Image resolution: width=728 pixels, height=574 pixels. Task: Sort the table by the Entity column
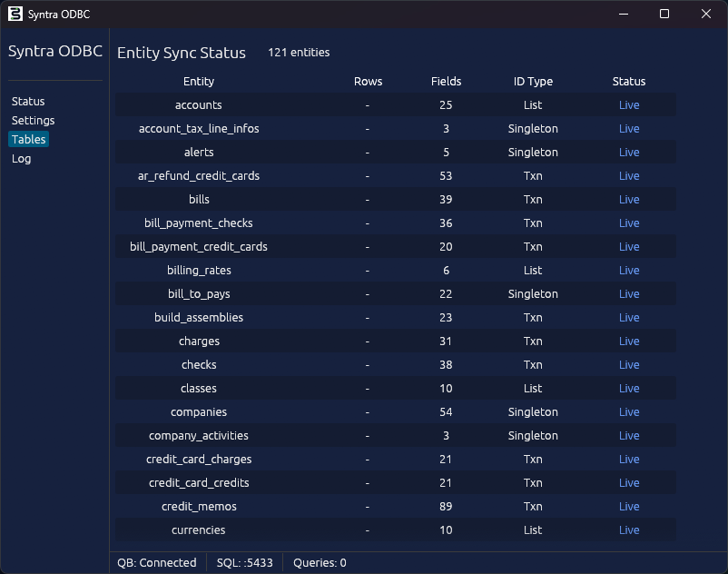pyautogui.click(x=199, y=81)
